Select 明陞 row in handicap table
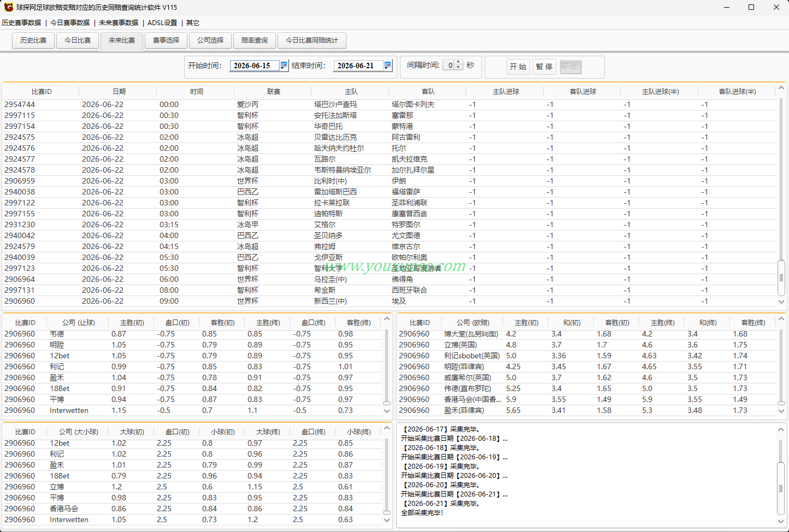Image resolution: width=789 pixels, height=532 pixels. click(x=192, y=345)
